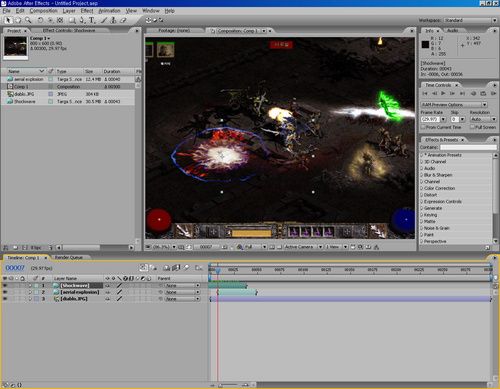Image resolution: width=500 pixels, height=389 pixels.
Task: Toggle quality switch on diablo.JPG layer
Action: [x=119, y=299]
